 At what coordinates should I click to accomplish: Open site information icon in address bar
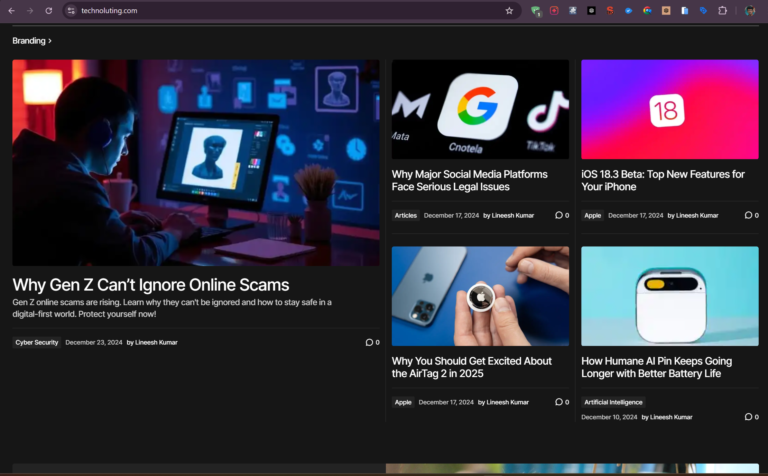72,10
